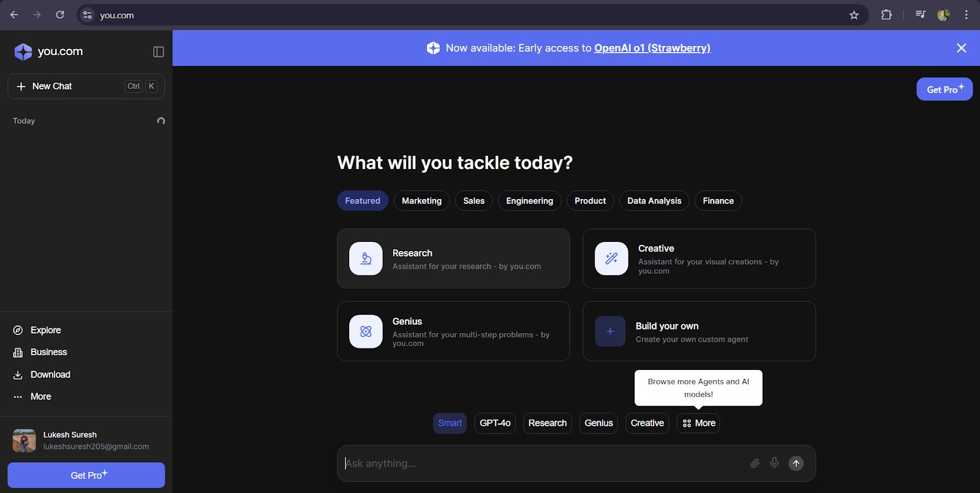Open the Chrome profile avatar
Viewport: 980px width, 493px height.
943,15
